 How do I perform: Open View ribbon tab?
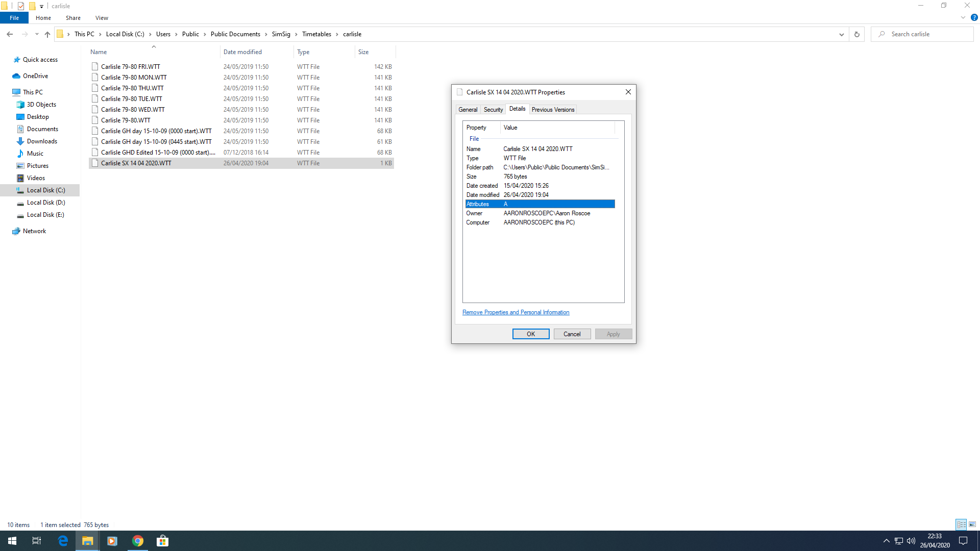pos(102,18)
